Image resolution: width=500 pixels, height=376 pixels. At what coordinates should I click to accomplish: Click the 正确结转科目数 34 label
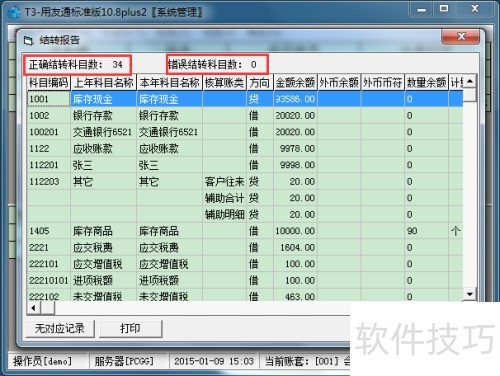tap(76, 64)
